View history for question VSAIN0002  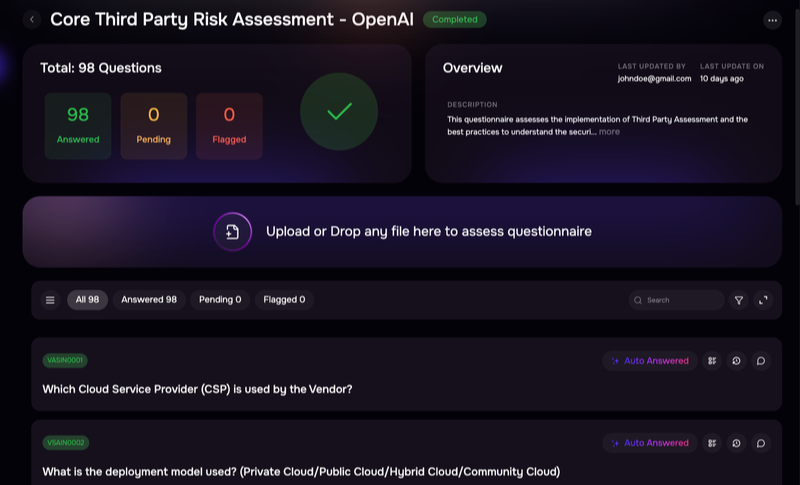(736, 443)
